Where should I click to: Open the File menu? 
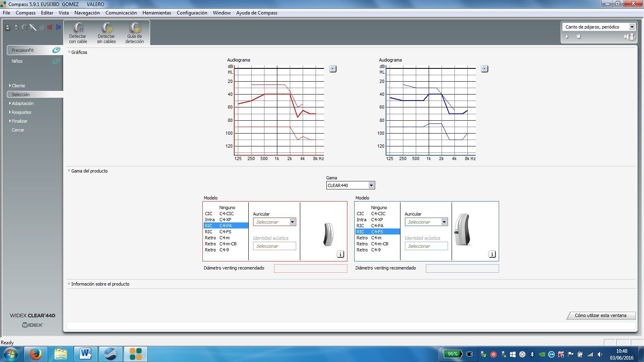[6, 13]
